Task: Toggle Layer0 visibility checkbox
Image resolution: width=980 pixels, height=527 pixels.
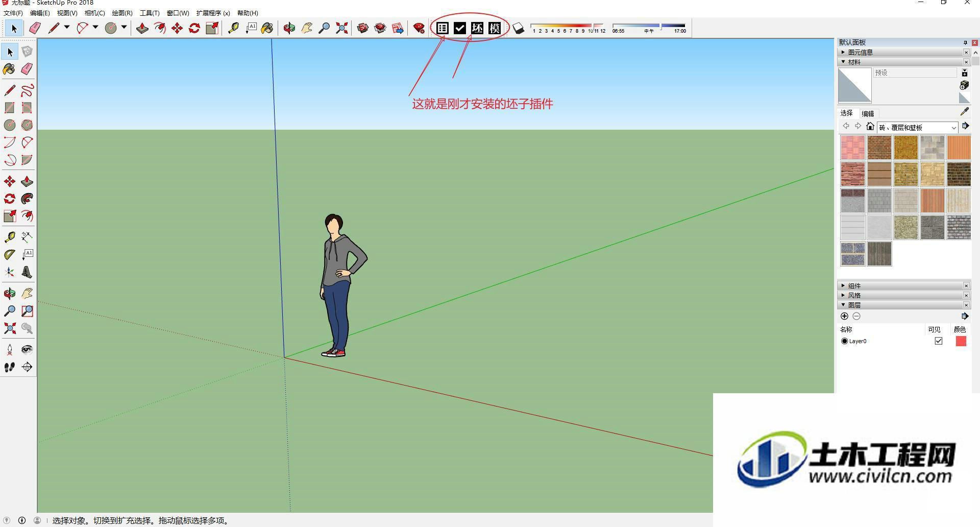Action: click(938, 341)
